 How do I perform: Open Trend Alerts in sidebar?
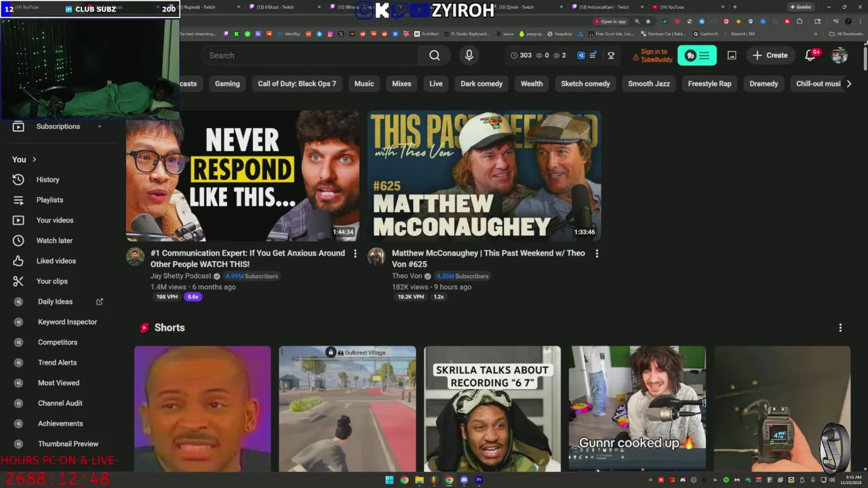click(58, 363)
